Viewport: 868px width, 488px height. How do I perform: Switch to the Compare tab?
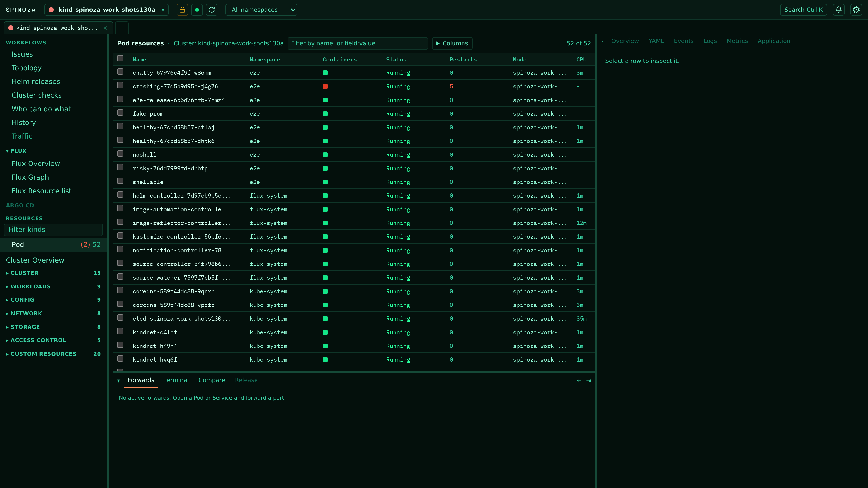pos(212,380)
